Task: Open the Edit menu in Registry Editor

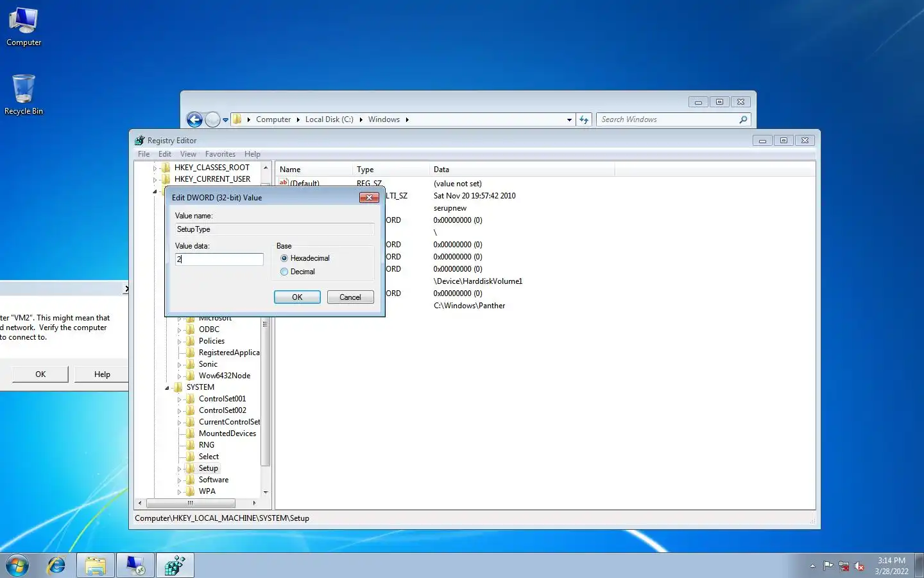Action: (165, 154)
